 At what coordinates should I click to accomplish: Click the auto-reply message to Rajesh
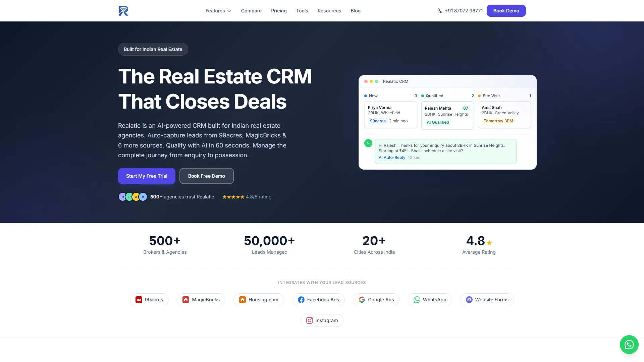coord(445,152)
